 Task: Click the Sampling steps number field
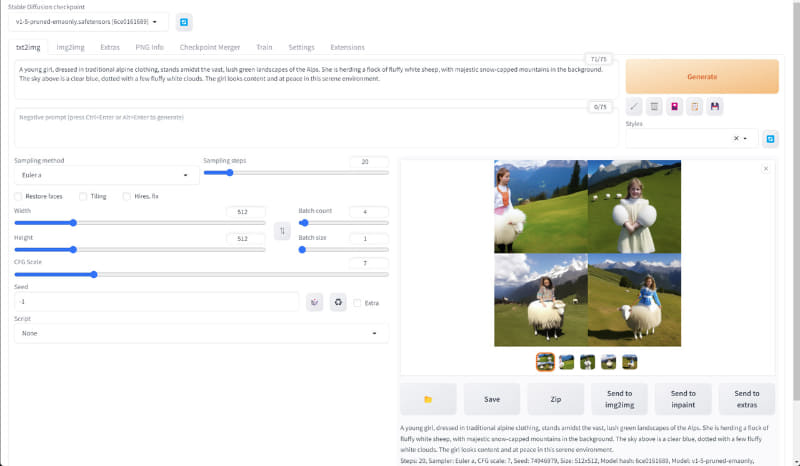point(369,161)
